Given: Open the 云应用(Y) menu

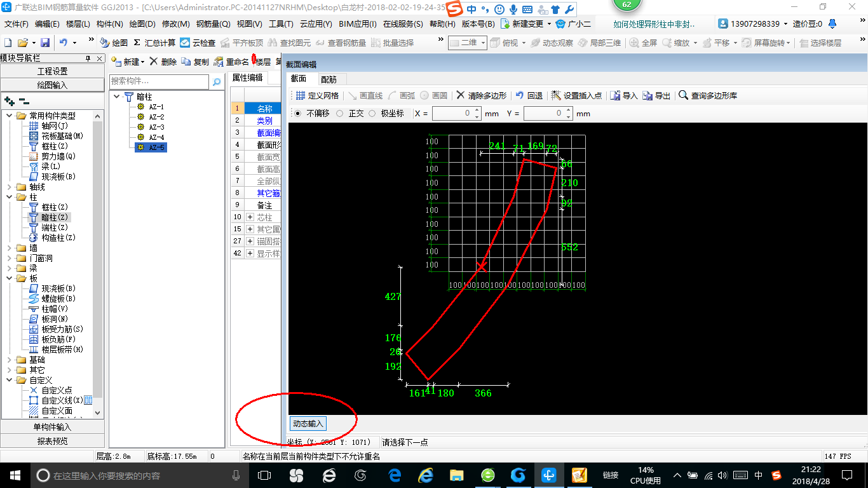Looking at the screenshot, I should [x=316, y=24].
